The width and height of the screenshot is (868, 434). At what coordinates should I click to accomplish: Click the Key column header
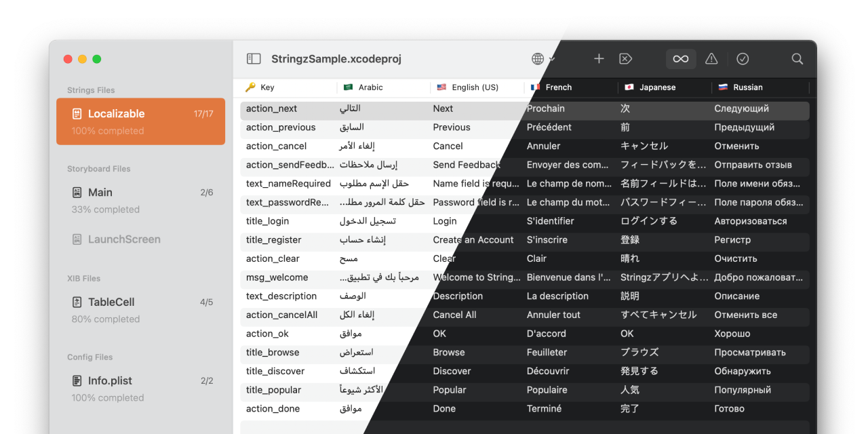[267, 87]
